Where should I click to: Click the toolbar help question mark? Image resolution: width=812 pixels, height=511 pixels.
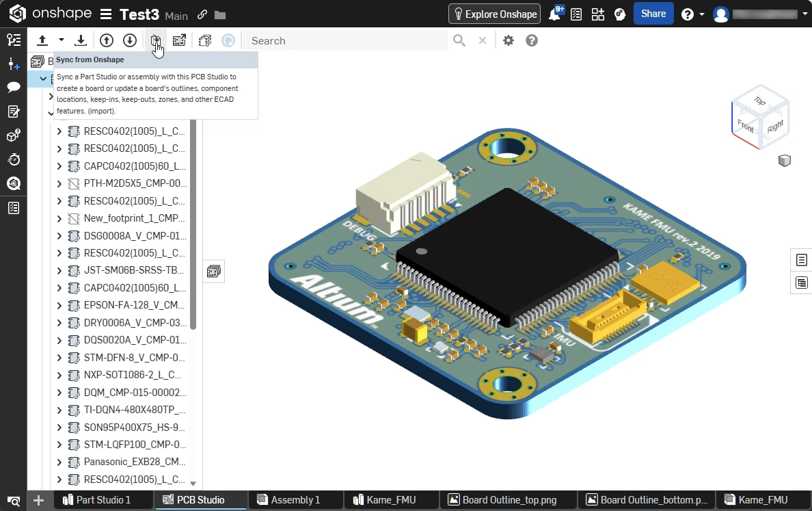[532, 40]
